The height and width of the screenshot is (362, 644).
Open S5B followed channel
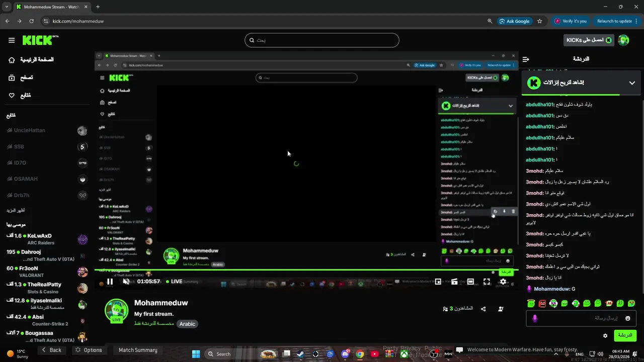pos(47,147)
